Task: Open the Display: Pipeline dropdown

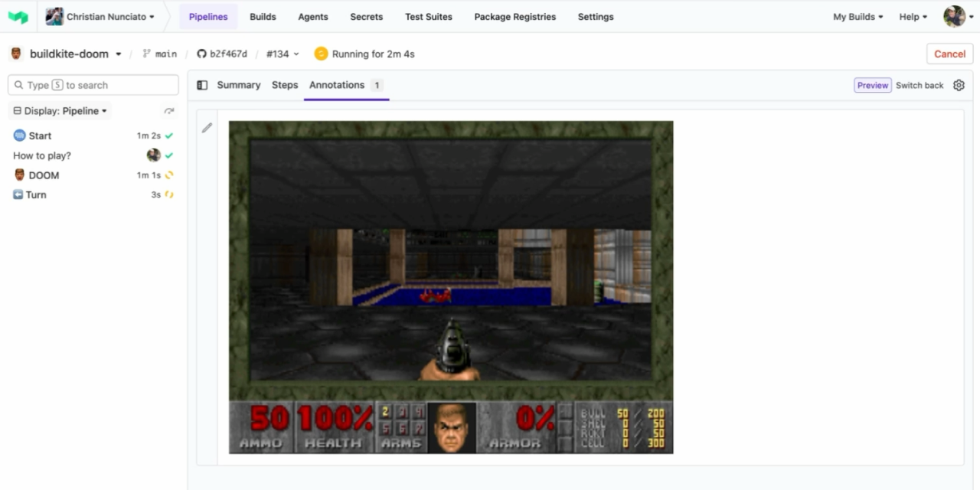Action: tap(59, 110)
